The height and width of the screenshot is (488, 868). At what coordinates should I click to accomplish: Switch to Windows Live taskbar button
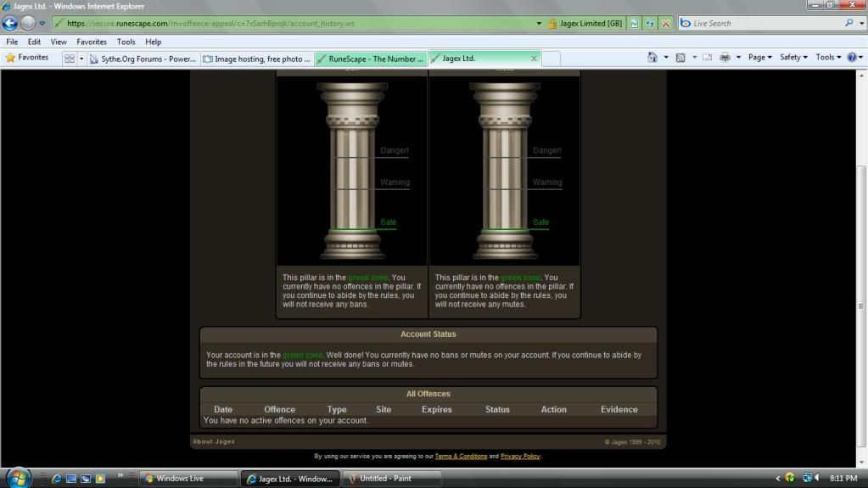(188, 479)
